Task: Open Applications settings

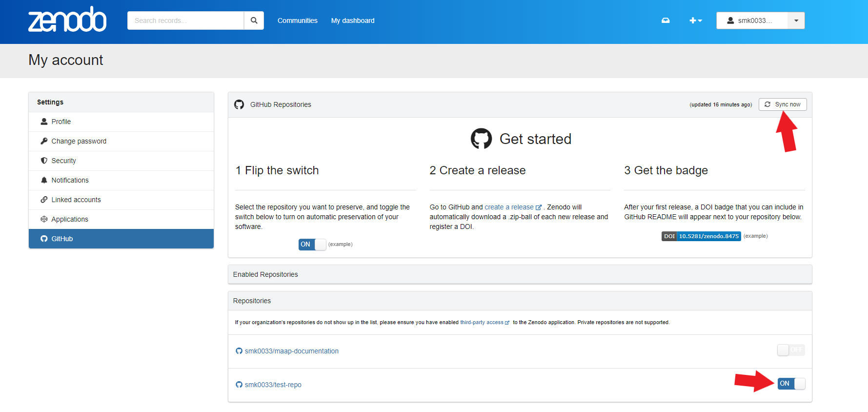Action: click(x=121, y=219)
